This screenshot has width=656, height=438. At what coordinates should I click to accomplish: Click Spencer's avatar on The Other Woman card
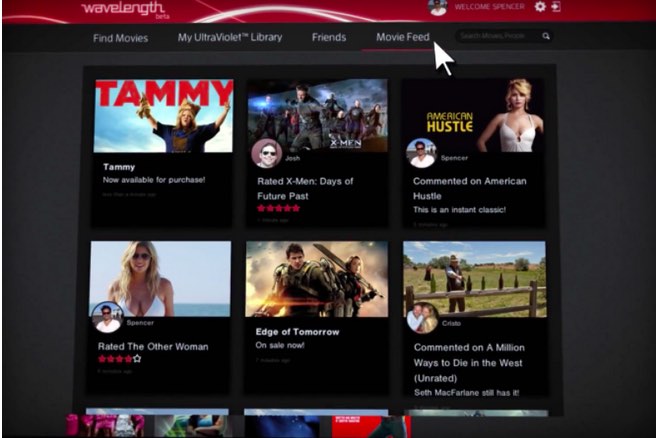pyautogui.click(x=108, y=317)
